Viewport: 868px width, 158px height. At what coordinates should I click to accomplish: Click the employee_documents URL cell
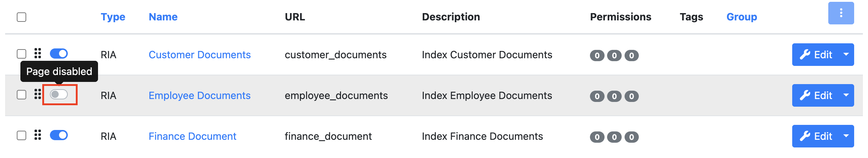pos(336,95)
